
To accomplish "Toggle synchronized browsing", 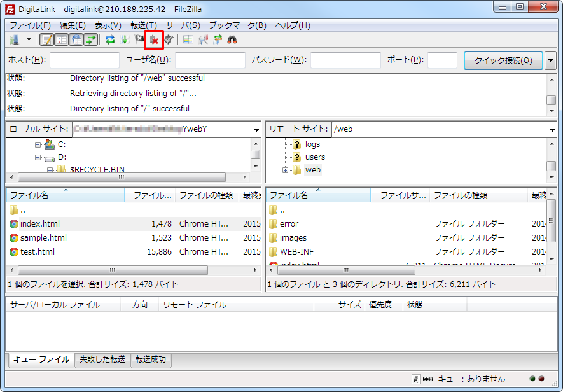I will (218, 39).
